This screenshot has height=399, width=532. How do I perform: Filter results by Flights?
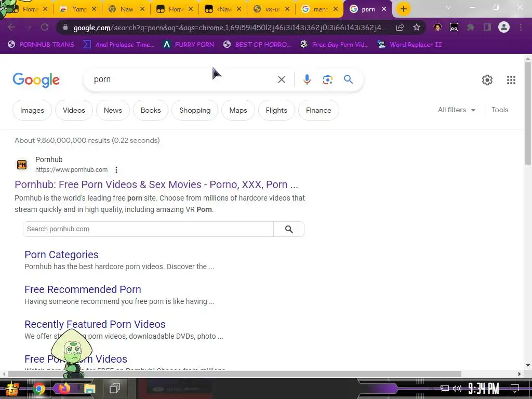pyautogui.click(x=276, y=110)
